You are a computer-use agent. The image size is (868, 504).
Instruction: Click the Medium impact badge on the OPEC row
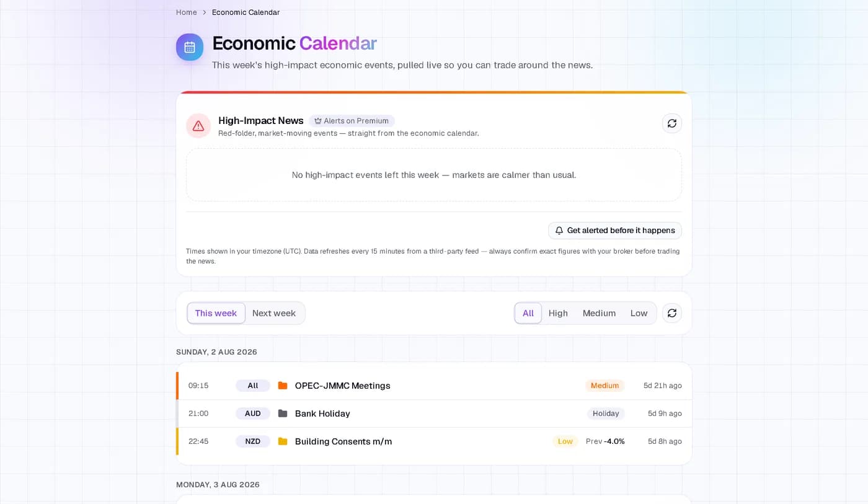click(x=604, y=386)
